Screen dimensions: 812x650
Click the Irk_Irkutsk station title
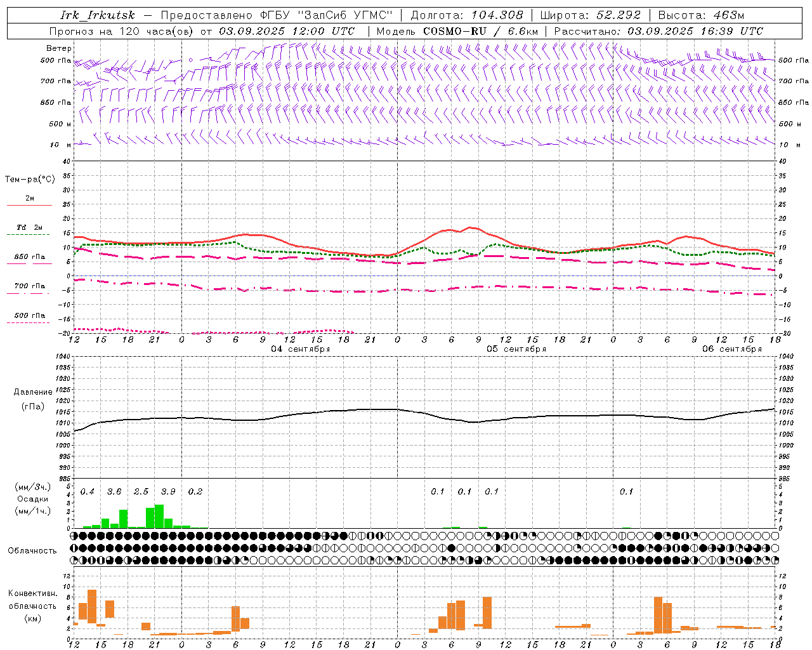[x=98, y=15]
